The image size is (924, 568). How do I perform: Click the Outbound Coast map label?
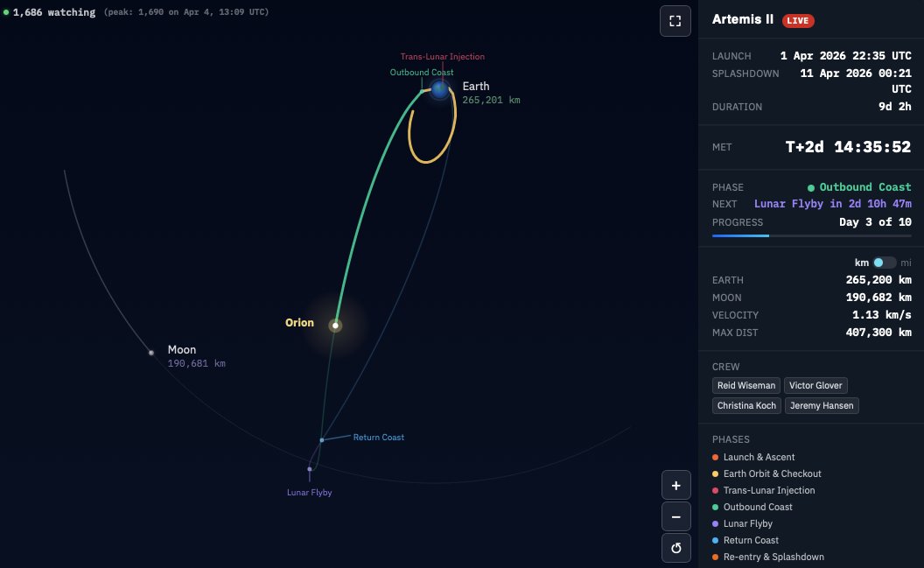pyautogui.click(x=422, y=73)
